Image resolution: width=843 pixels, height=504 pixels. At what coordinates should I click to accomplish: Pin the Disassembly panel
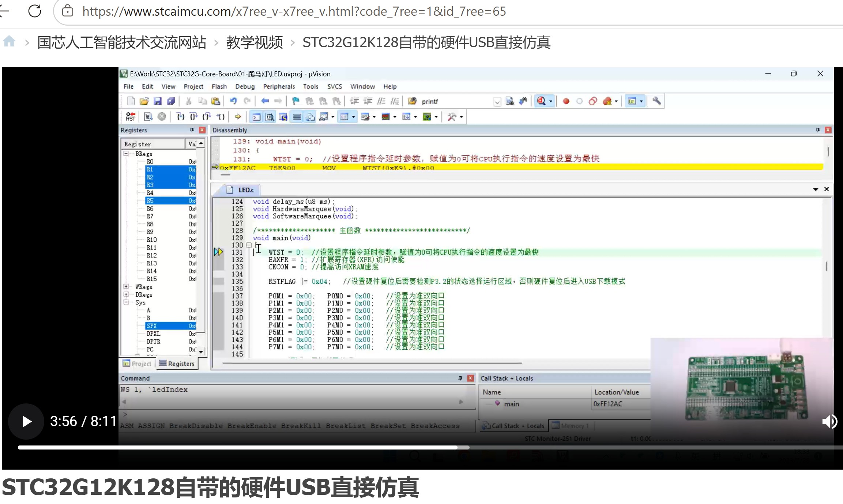818,130
